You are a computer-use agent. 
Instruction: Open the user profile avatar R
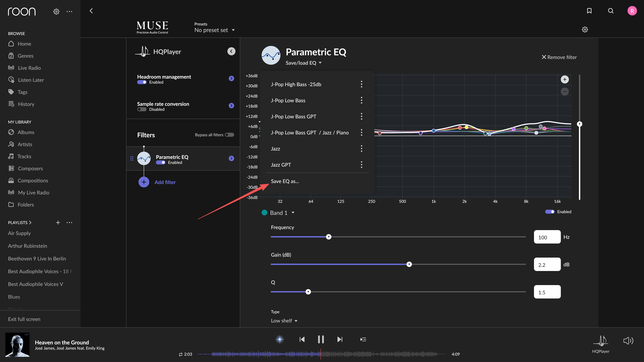[632, 11]
